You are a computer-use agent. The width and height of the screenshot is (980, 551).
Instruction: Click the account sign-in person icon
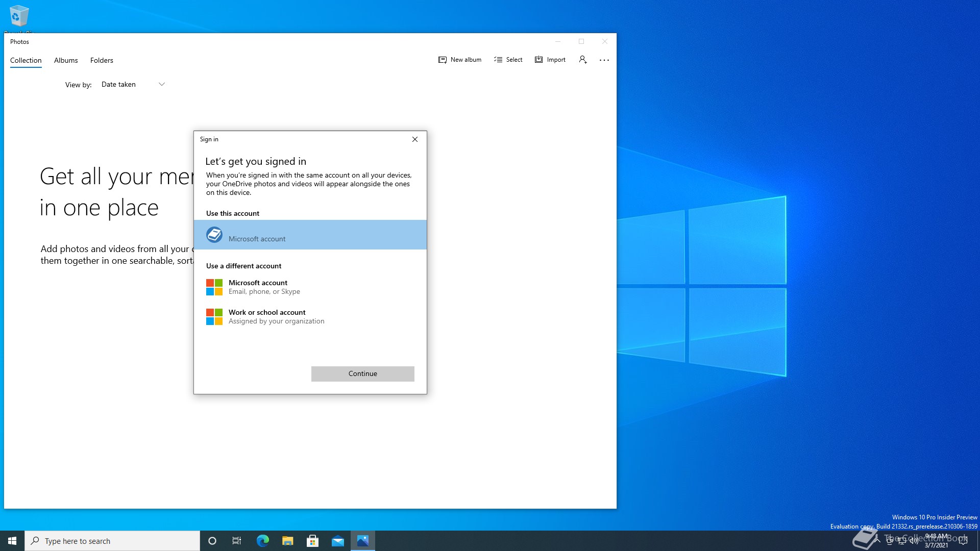583,60
